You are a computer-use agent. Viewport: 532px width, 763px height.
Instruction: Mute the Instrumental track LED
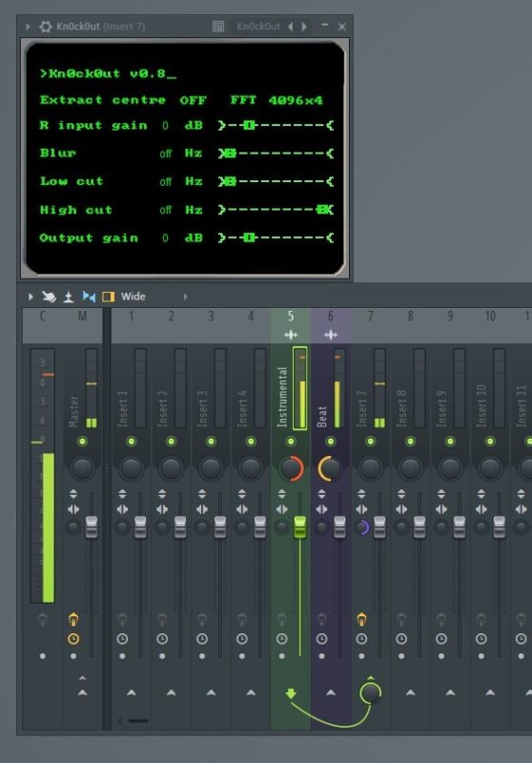click(x=291, y=442)
